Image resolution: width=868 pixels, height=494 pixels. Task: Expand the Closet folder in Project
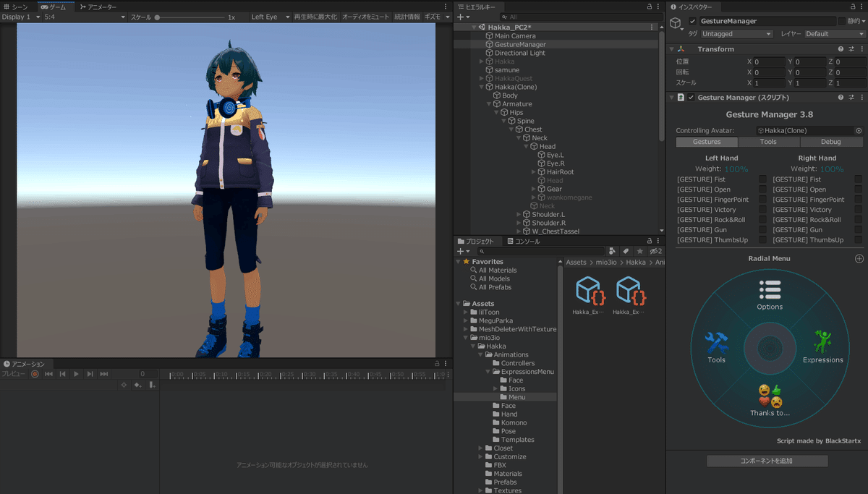pos(481,448)
